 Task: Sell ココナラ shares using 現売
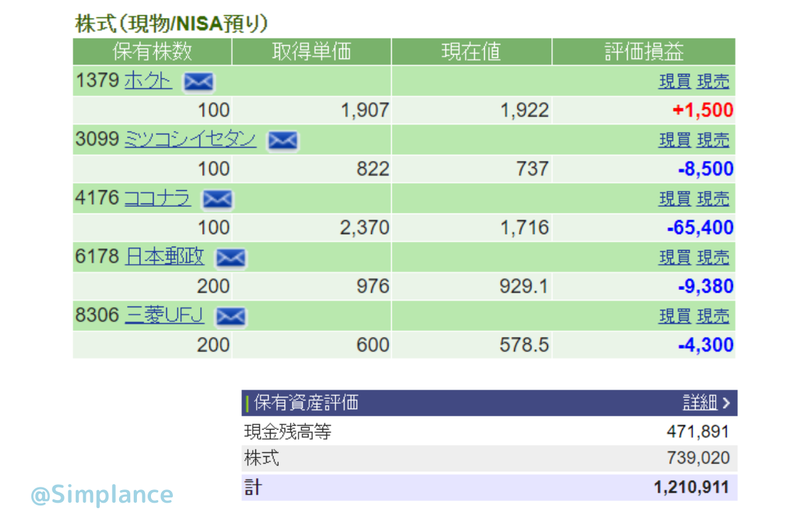click(x=713, y=199)
